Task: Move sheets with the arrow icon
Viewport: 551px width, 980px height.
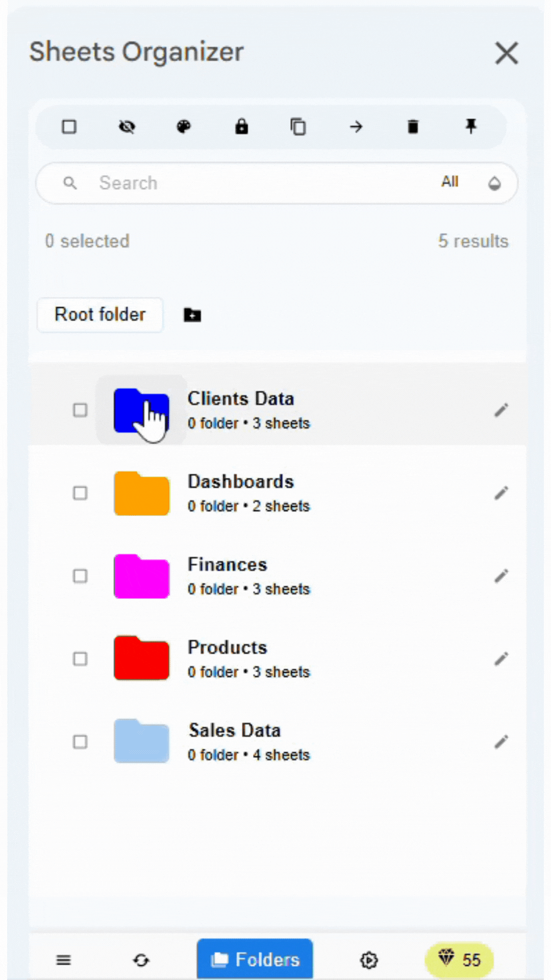Action: click(x=356, y=127)
